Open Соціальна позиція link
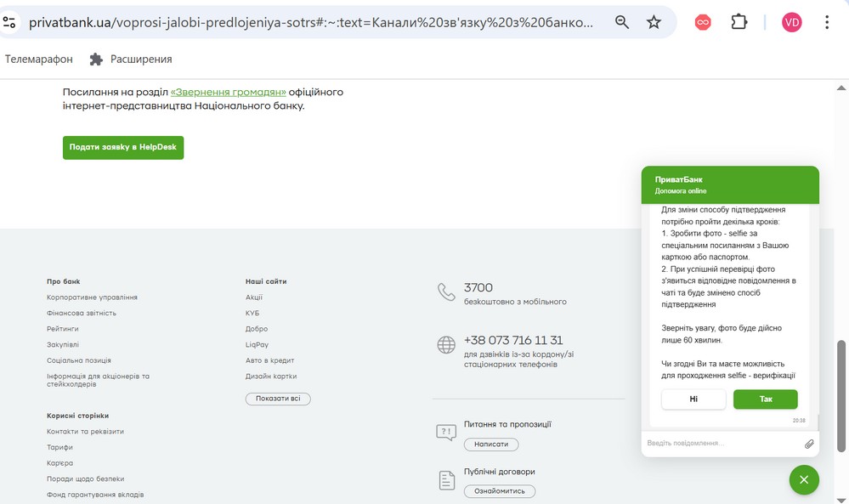Viewport: 849px width, 504px height. pyautogui.click(x=79, y=360)
